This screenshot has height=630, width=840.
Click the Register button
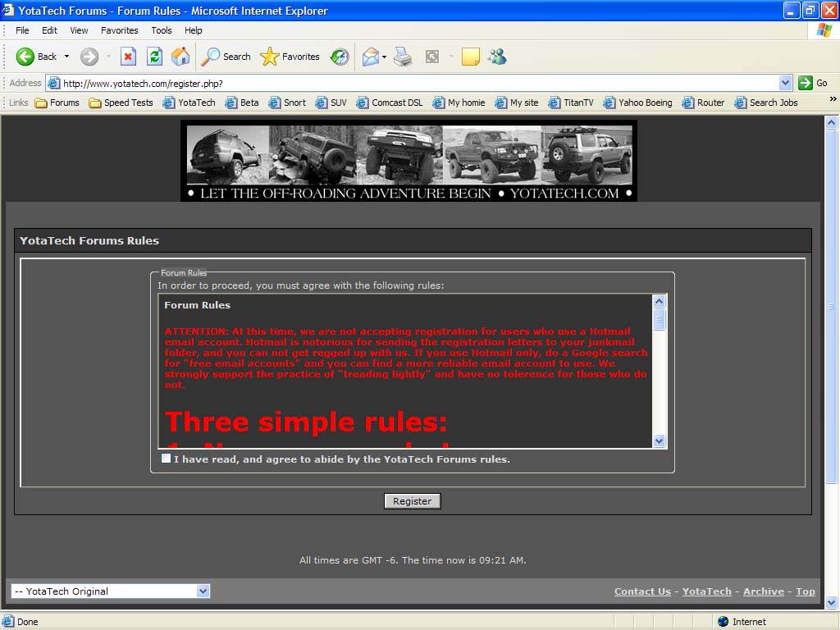[x=412, y=501]
